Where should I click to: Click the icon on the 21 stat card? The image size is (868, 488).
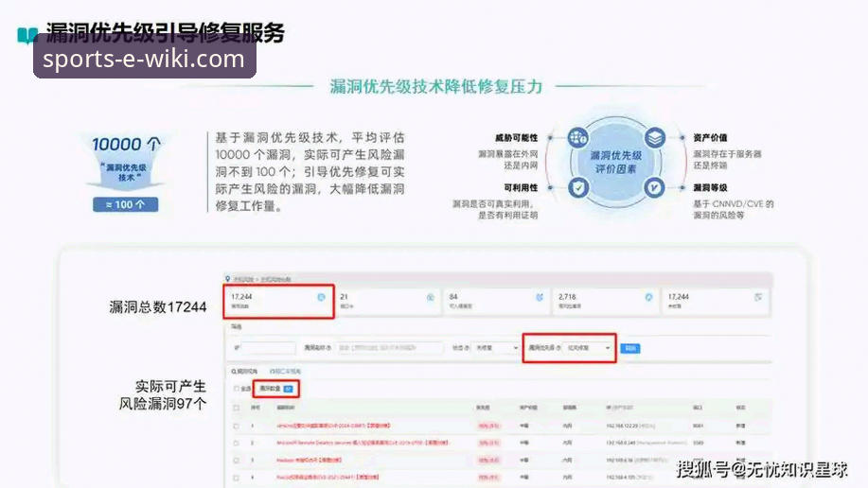430,298
